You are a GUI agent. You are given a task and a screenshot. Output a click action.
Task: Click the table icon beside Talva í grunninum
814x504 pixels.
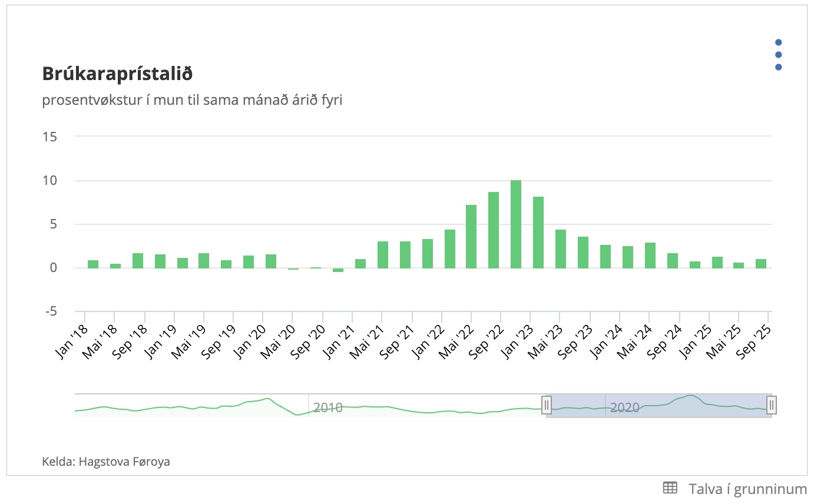coord(670,488)
